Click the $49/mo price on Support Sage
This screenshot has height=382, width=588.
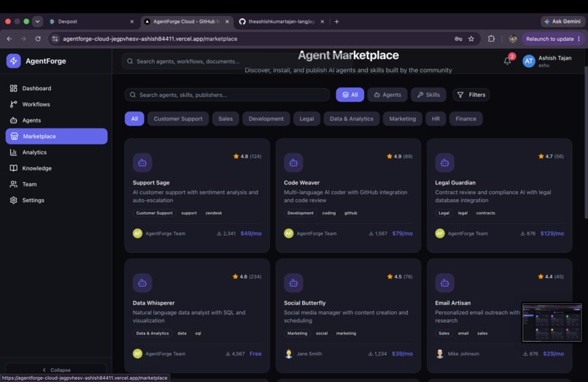251,233
